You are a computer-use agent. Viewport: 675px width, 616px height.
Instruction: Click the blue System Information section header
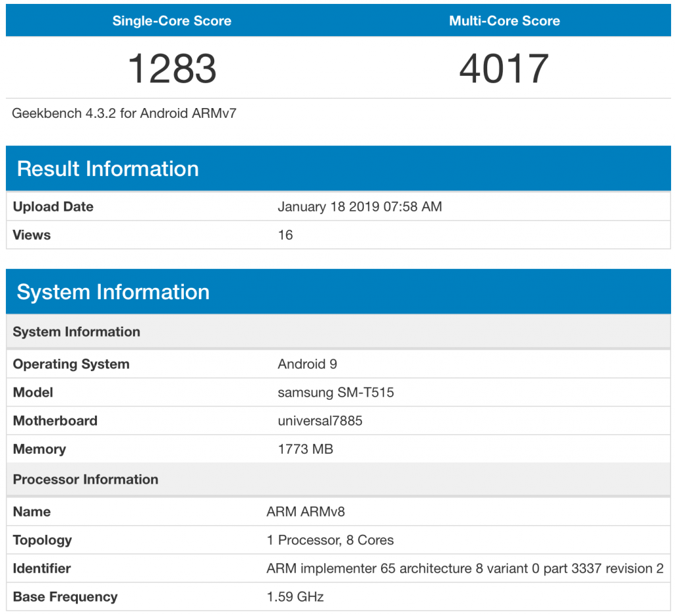click(x=338, y=292)
